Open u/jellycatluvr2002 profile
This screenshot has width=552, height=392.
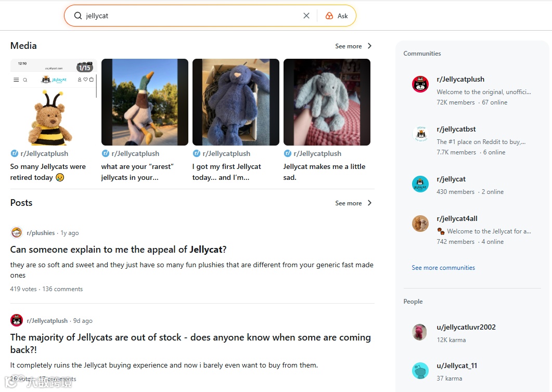click(466, 327)
